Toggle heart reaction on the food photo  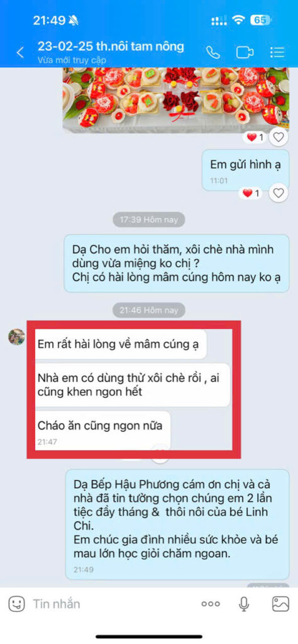click(279, 136)
